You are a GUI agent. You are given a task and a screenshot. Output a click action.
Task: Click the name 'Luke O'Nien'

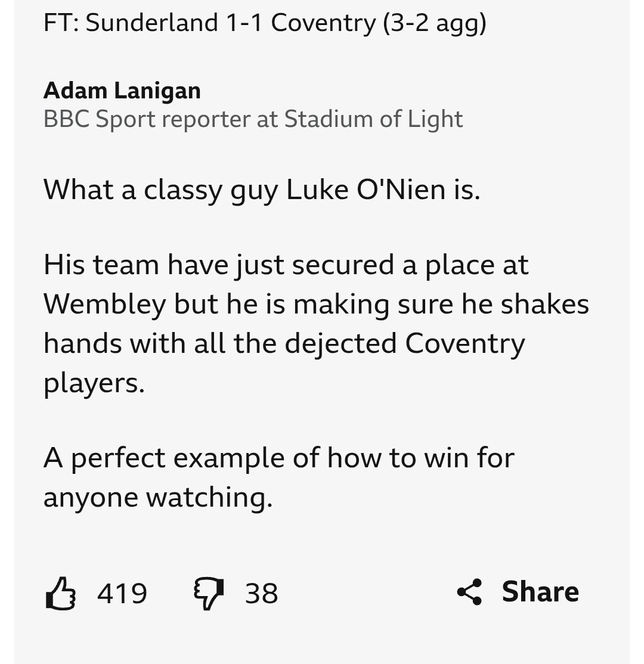(366, 190)
